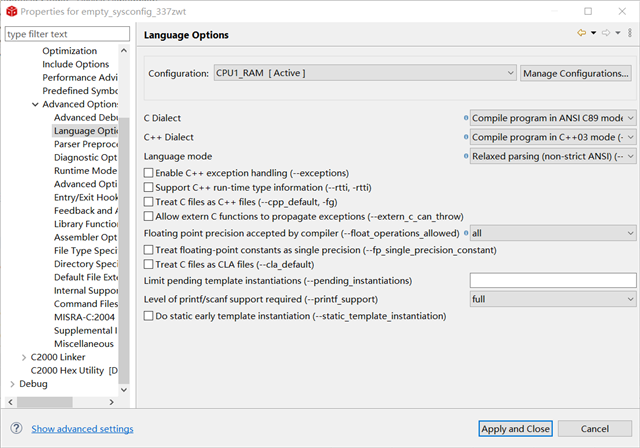Click Show advanced settings link

pos(82,429)
